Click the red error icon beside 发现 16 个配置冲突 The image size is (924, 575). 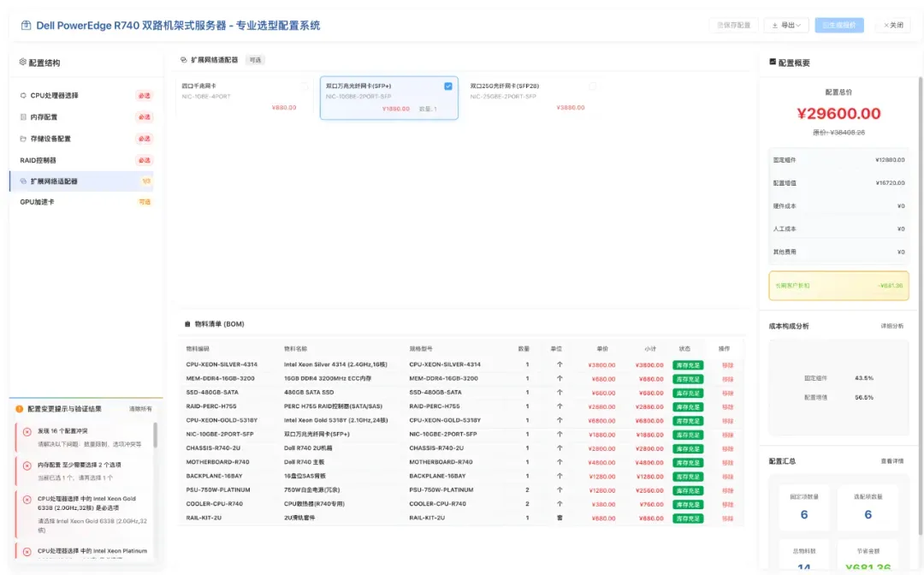[27, 432]
